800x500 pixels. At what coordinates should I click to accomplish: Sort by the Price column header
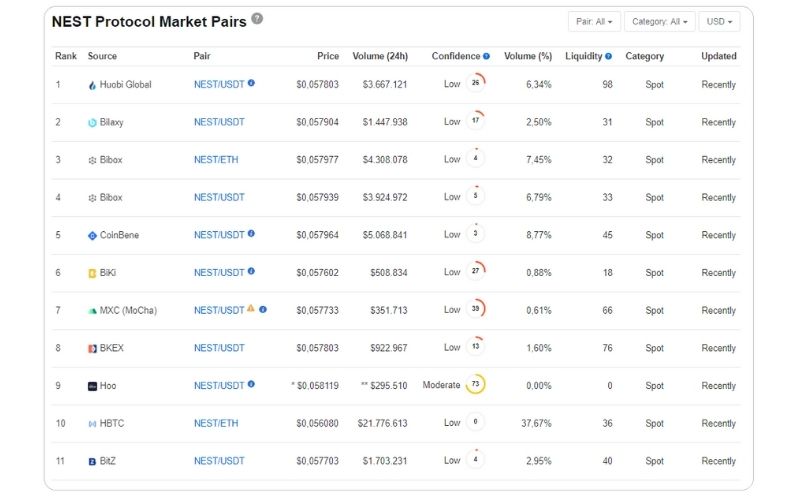pyautogui.click(x=328, y=56)
